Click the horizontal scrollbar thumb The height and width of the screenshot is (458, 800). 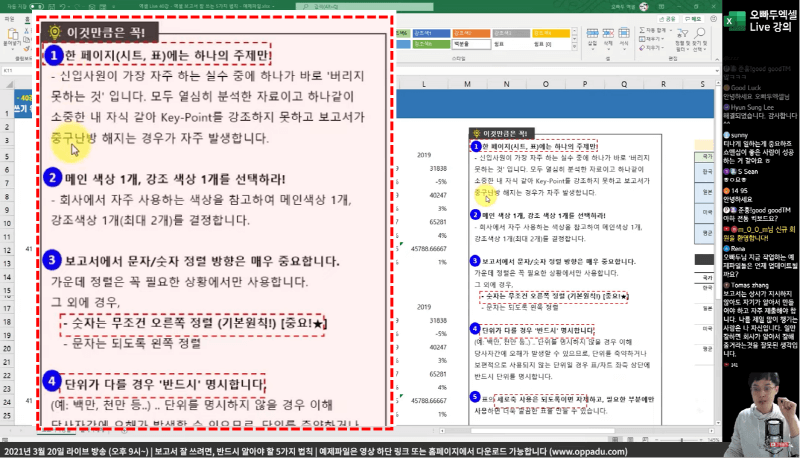tap(542, 430)
